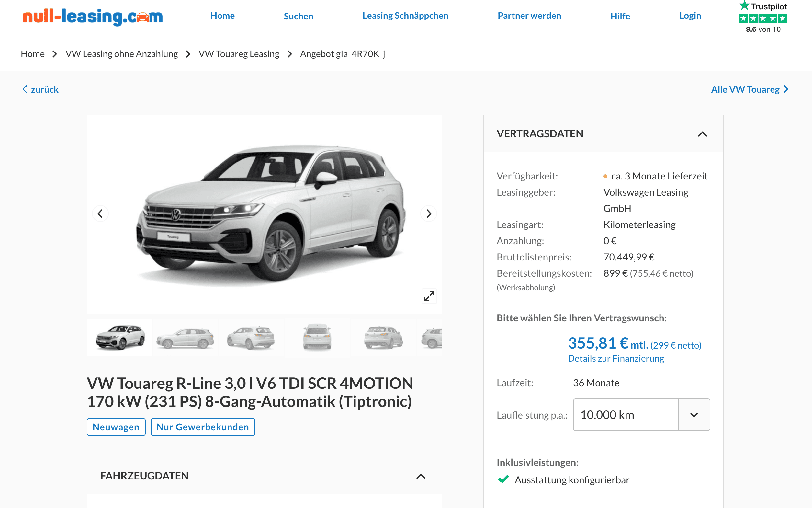Open Partner werden menu item
The width and height of the screenshot is (812, 508).
point(529,16)
